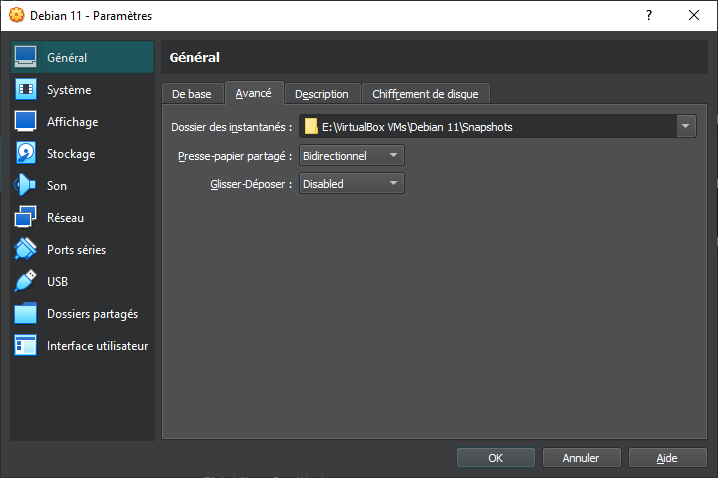This screenshot has height=478, width=718.
Task: Open the Affichage display icon
Action: click(26, 121)
